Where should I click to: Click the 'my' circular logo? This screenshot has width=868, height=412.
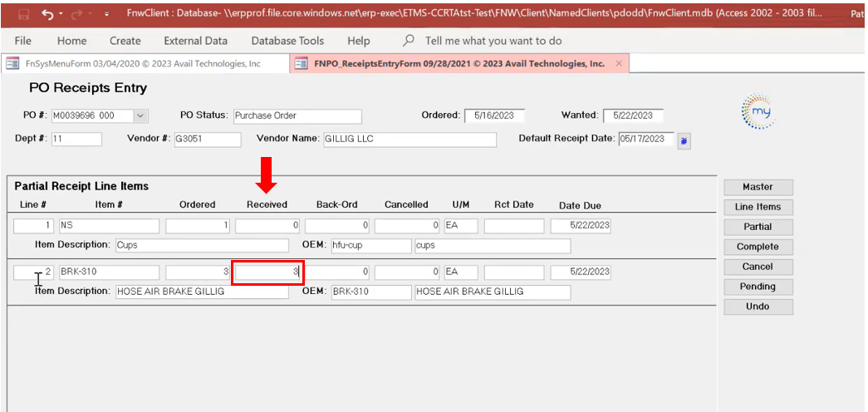pyautogui.click(x=756, y=112)
